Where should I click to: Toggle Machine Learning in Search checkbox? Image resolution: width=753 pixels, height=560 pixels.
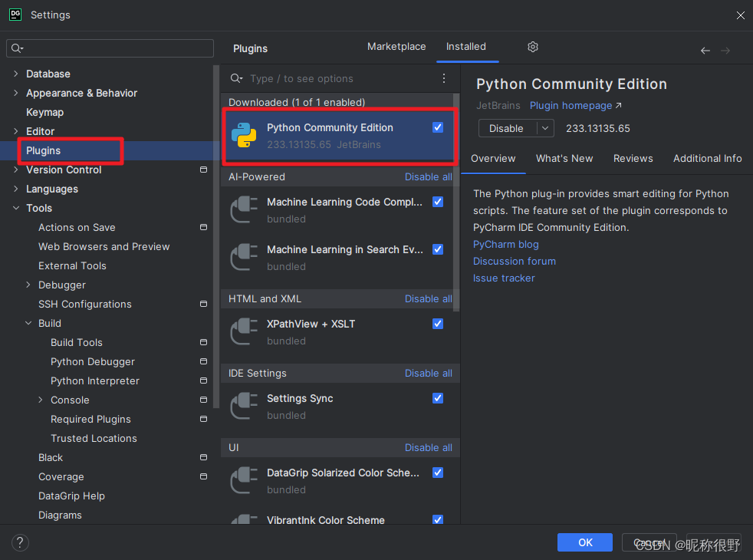438,249
